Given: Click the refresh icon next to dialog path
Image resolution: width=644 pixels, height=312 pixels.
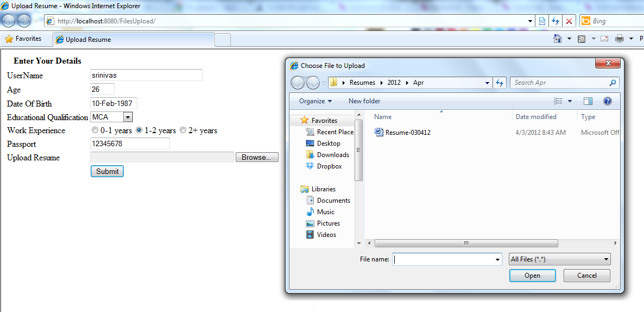Looking at the screenshot, I should coord(500,83).
